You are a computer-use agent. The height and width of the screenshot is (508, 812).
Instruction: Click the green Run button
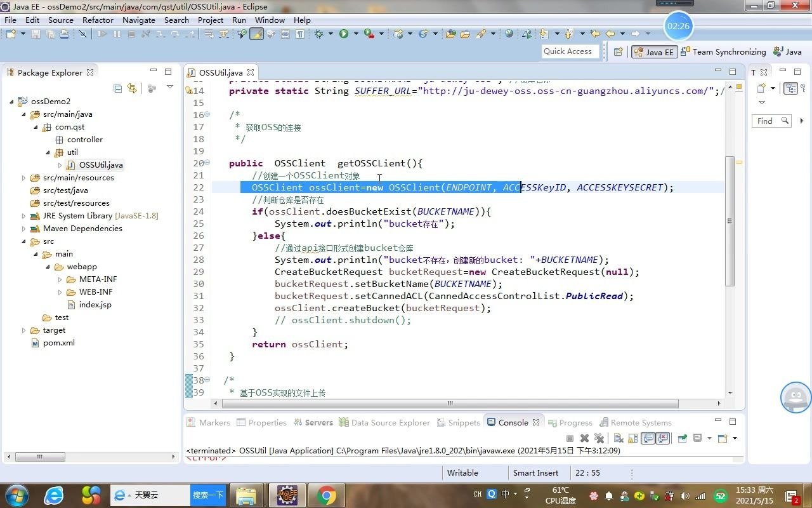tap(344, 34)
